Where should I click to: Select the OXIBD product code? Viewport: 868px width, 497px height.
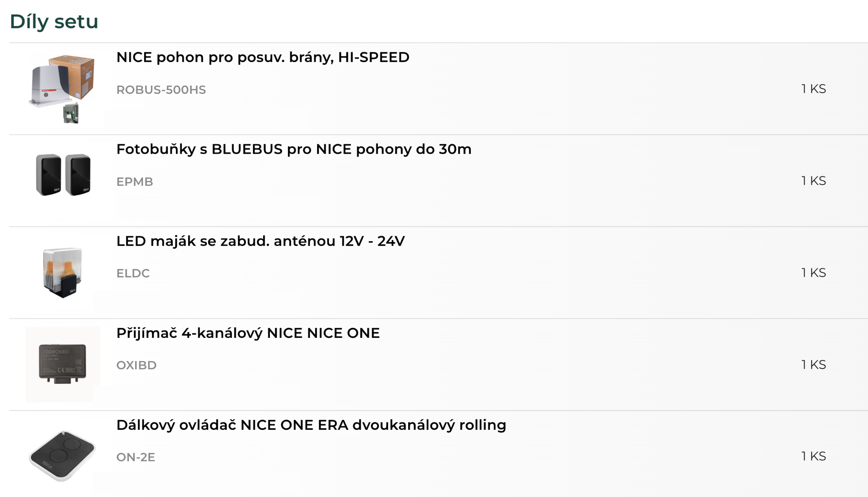[137, 365]
